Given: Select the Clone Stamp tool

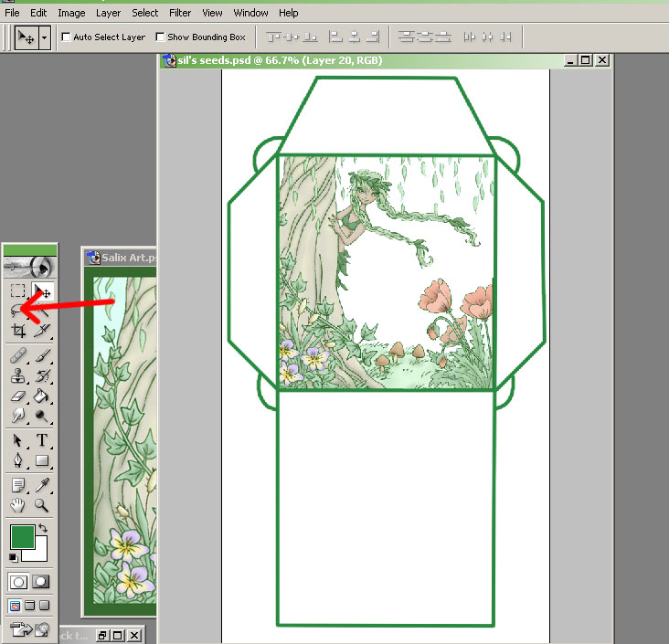Looking at the screenshot, I should point(18,375).
